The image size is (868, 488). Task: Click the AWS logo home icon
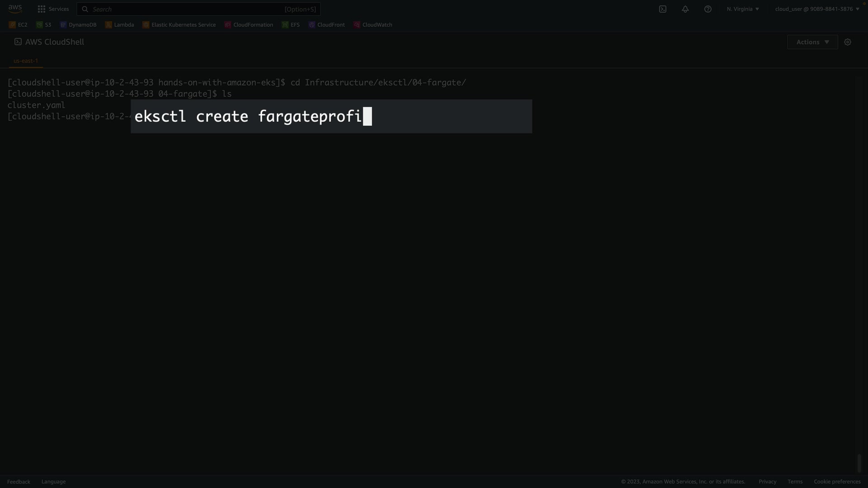(x=15, y=9)
